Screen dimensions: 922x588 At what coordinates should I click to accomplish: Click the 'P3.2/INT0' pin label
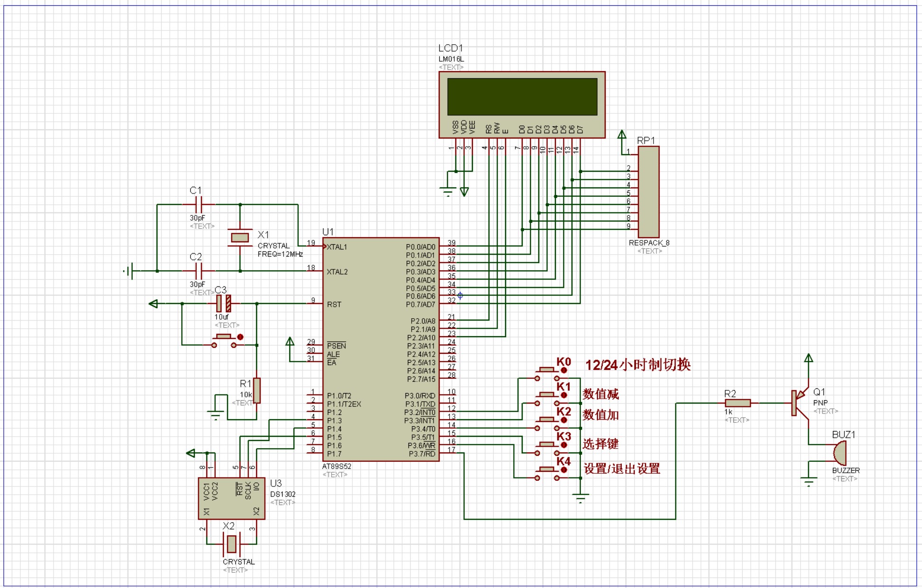click(420, 412)
